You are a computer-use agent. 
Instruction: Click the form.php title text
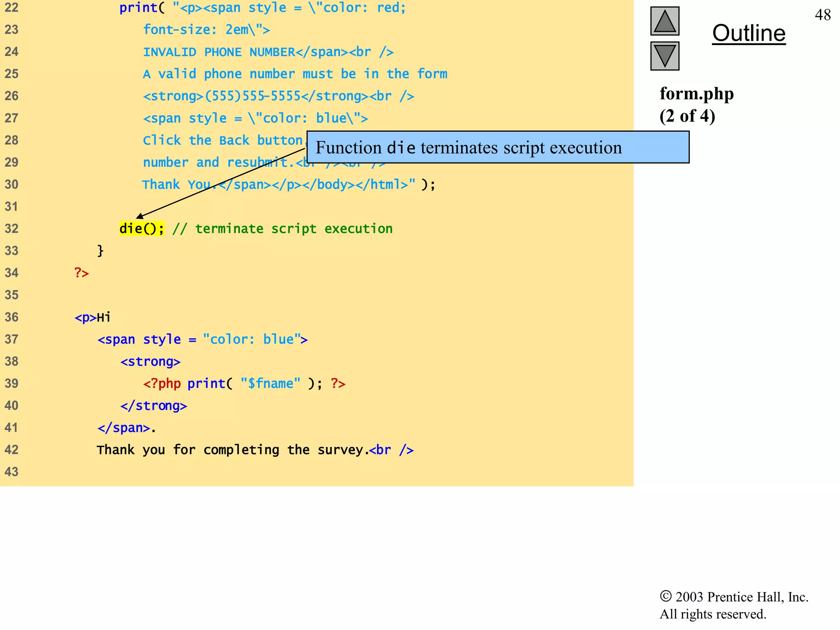coord(696,94)
